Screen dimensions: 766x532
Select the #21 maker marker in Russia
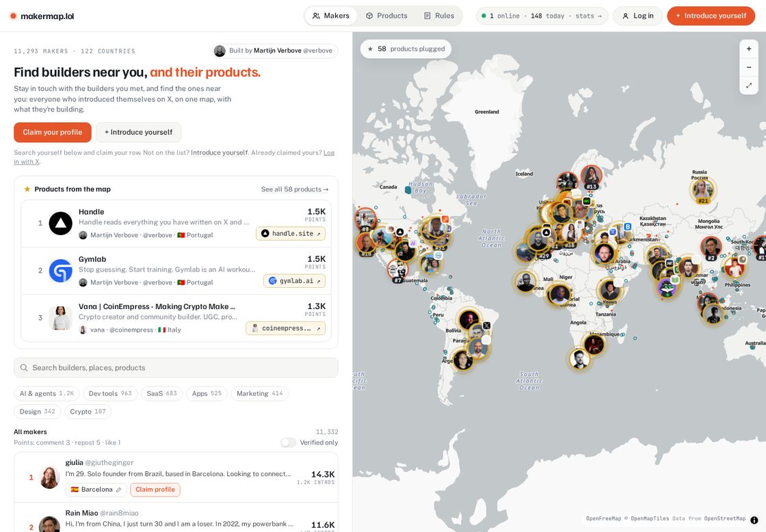pyautogui.click(x=703, y=189)
